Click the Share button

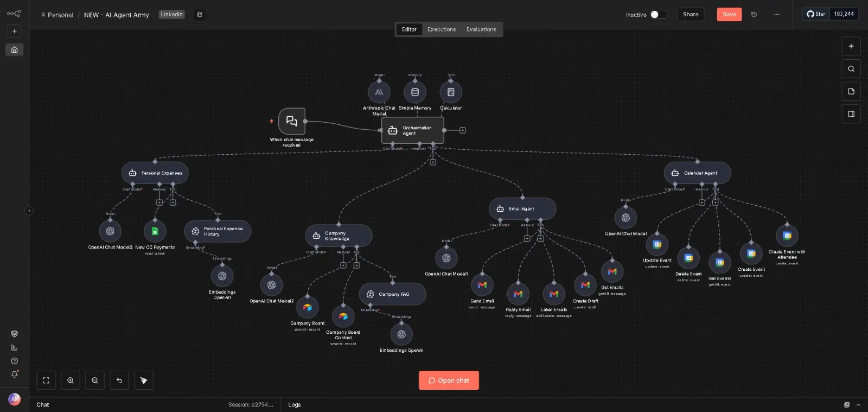[691, 15]
